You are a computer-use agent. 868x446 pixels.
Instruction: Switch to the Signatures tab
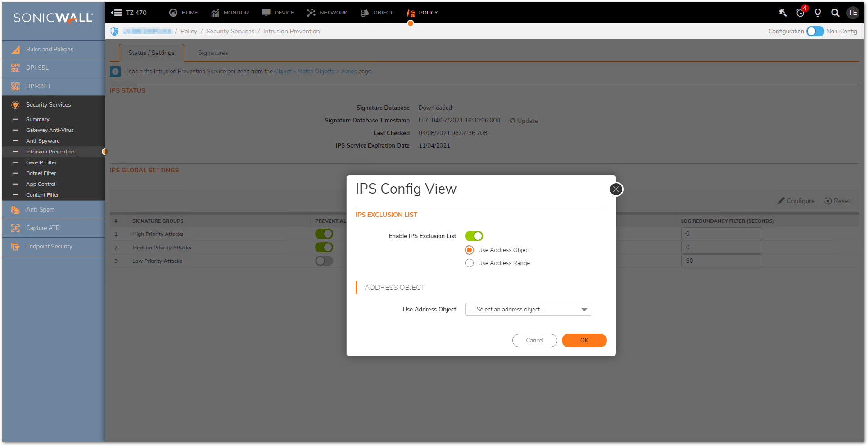click(213, 53)
